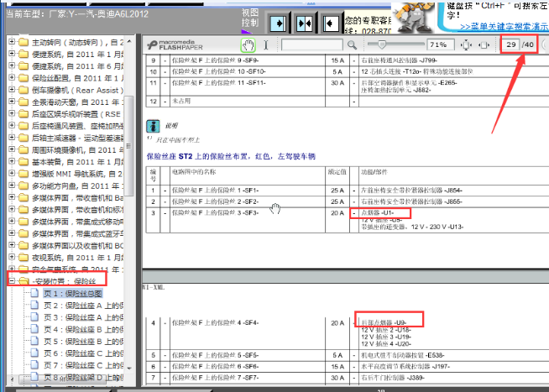
Task: Click the tree panel vertical scrollbar thumb
Action: tap(129, 146)
